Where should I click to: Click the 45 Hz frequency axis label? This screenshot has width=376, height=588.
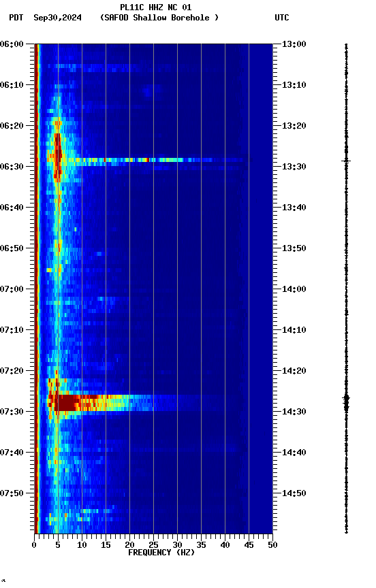click(249, 546)
